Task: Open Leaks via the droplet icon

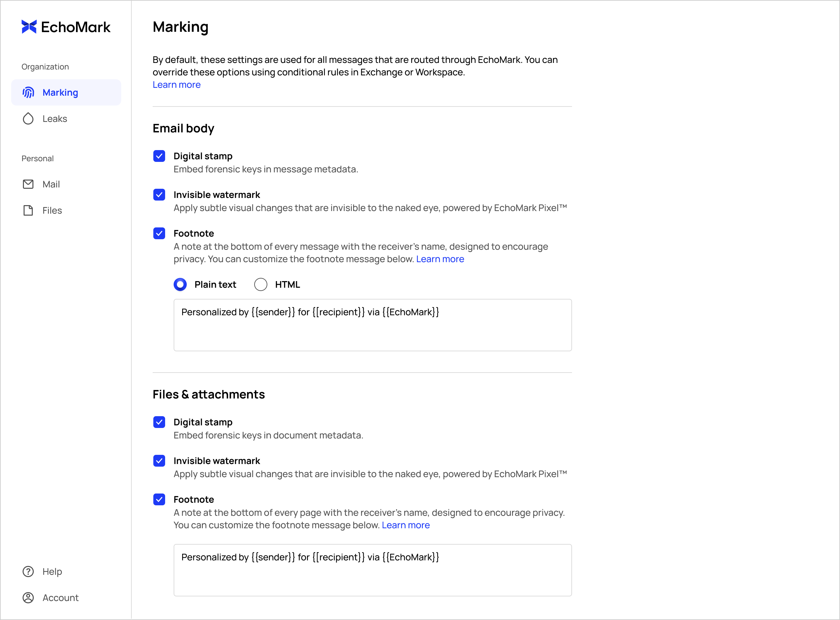Action: [28, 119]
